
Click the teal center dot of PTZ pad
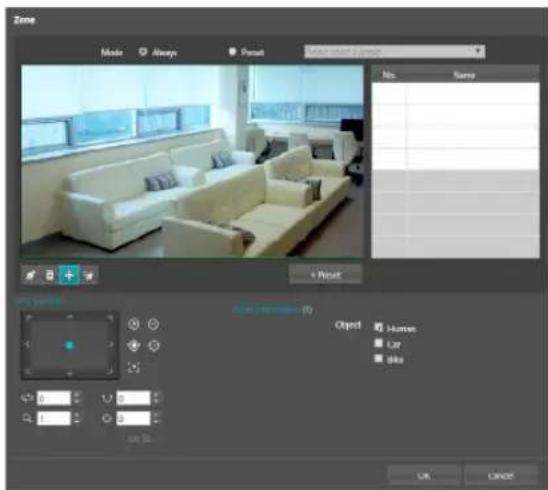click(x=70, y=345)
